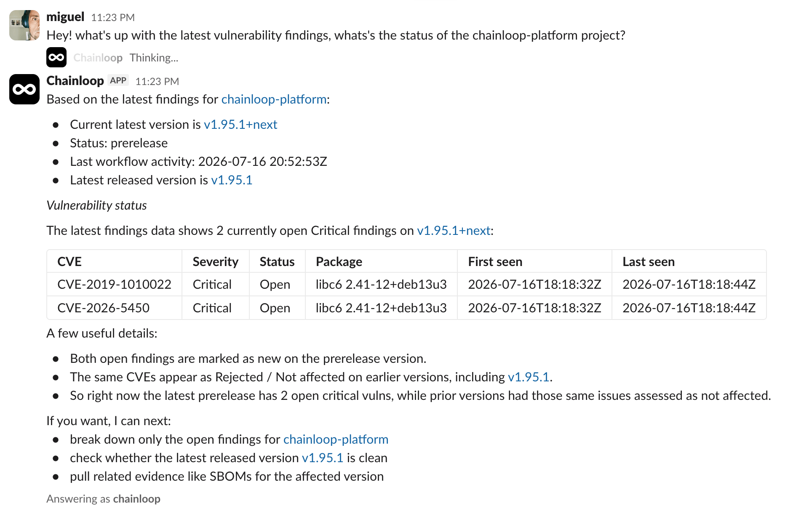Open the Chainloop app name profile
Image resolution: width=812 pixels, height=511 pixels.
[x=75, y=81]
